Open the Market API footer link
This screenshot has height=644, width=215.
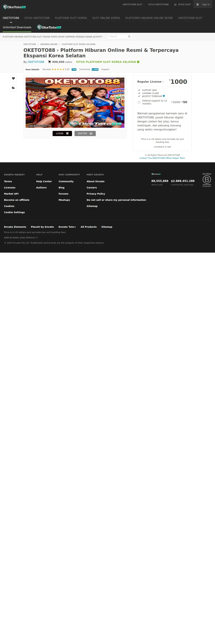[x=11, y=194]
